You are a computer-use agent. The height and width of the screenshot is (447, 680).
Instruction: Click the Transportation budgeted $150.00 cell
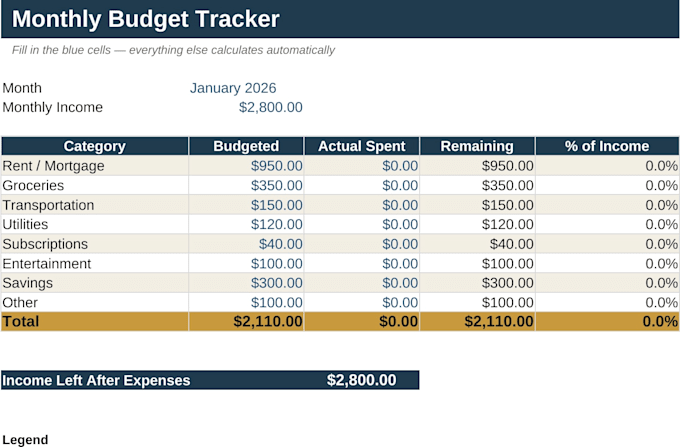click(x=246, y=205)
